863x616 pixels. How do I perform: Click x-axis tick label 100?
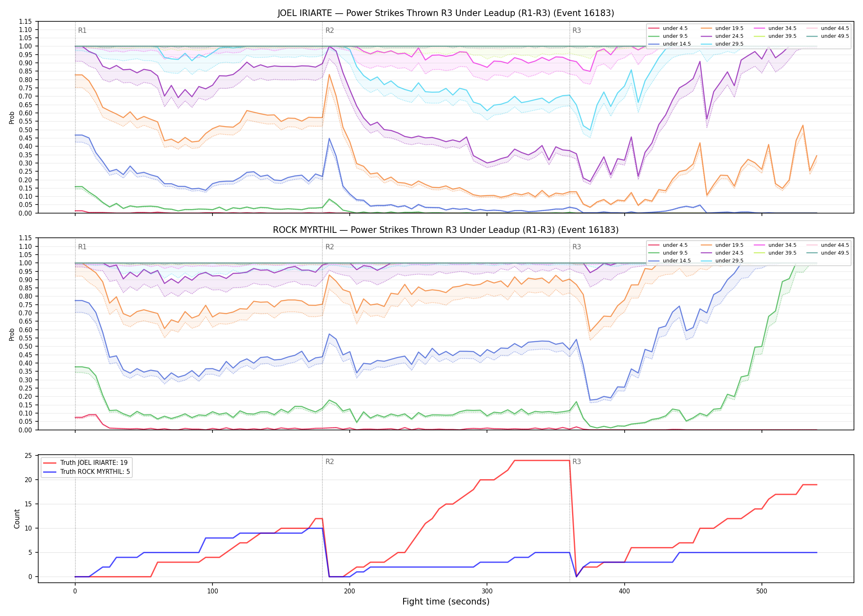(212, 591)
